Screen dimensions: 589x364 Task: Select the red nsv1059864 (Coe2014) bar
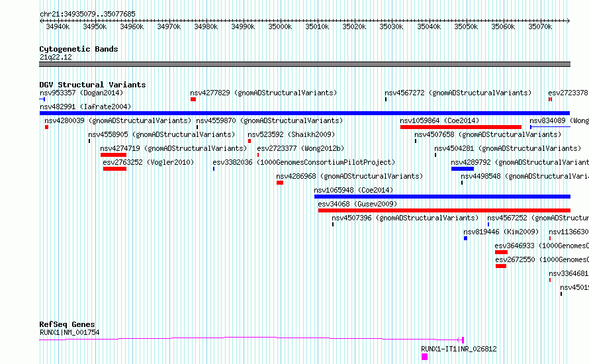tap(461, 127)
